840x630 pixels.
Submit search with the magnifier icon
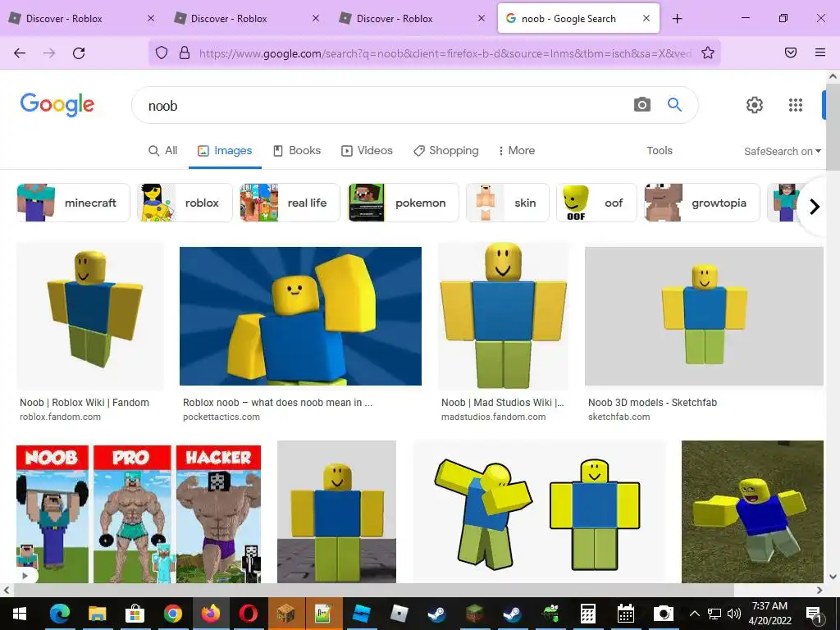coord(674,104)
